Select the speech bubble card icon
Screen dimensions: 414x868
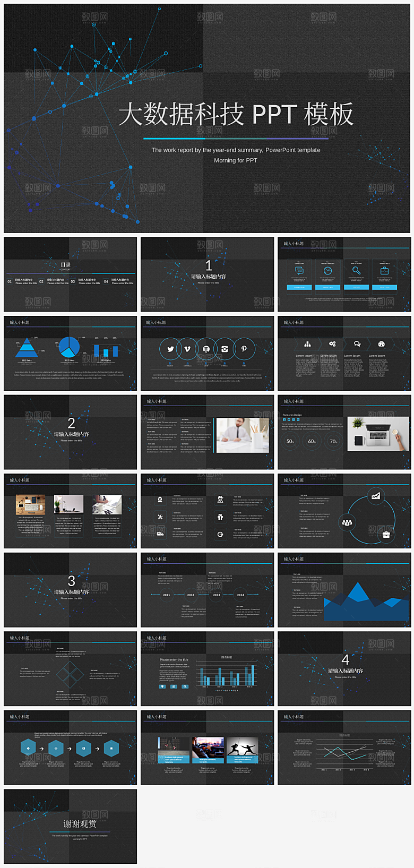[x=299, y=271]
